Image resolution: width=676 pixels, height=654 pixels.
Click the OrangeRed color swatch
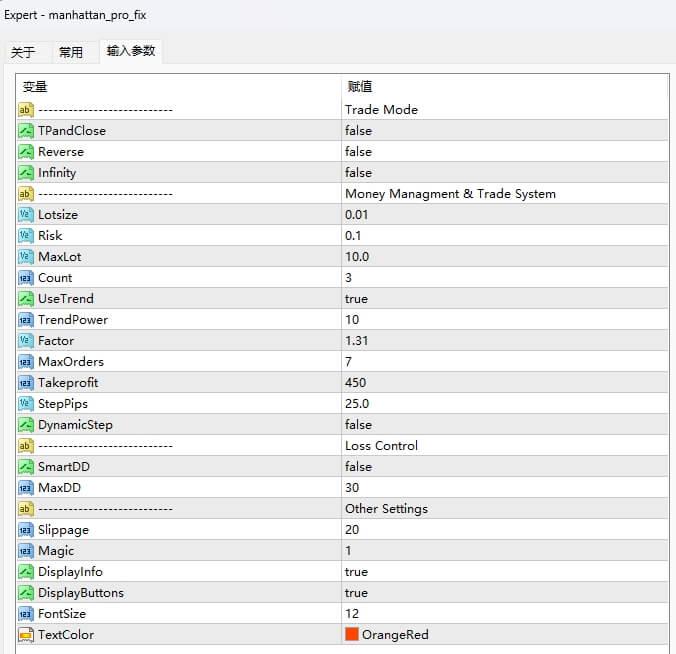(x=352, y=635)
